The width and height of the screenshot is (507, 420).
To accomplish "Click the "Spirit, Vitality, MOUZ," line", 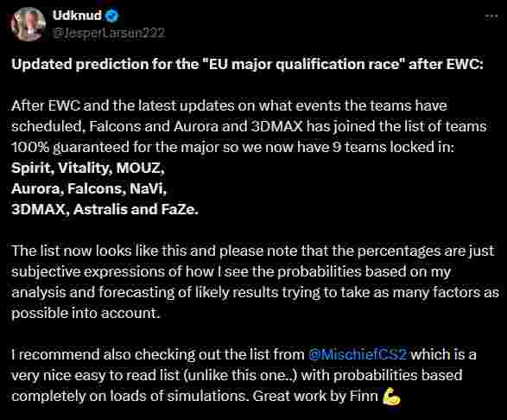I will click(88, 168).
